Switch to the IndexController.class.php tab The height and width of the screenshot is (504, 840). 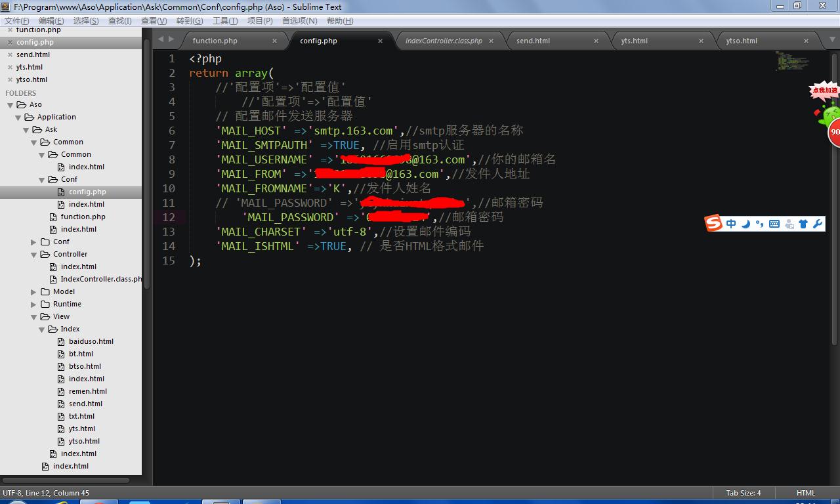pos(444,41)
